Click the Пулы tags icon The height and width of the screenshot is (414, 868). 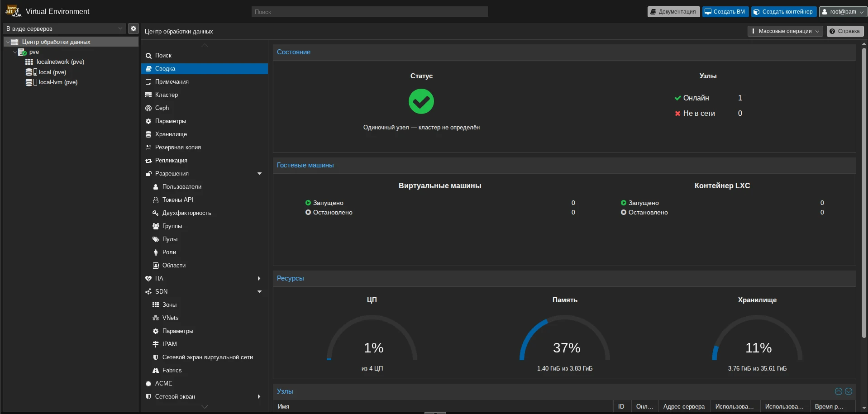pyautogui.click(x=156, y=239)
